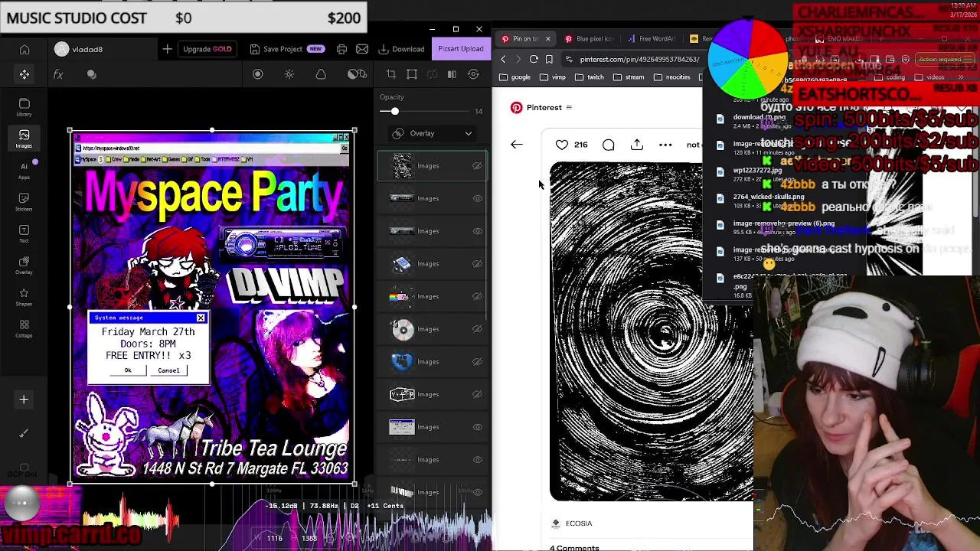Select the Text tool in sidebar
The image size is (980, 551).
24,233
